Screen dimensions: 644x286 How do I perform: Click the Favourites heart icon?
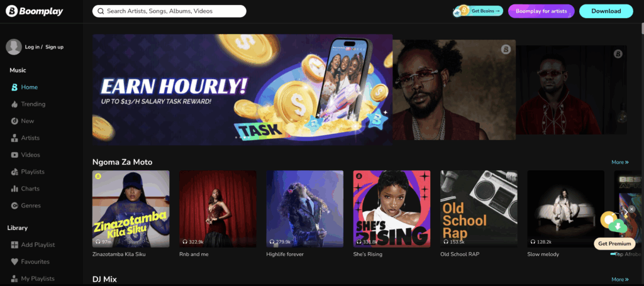14,261
